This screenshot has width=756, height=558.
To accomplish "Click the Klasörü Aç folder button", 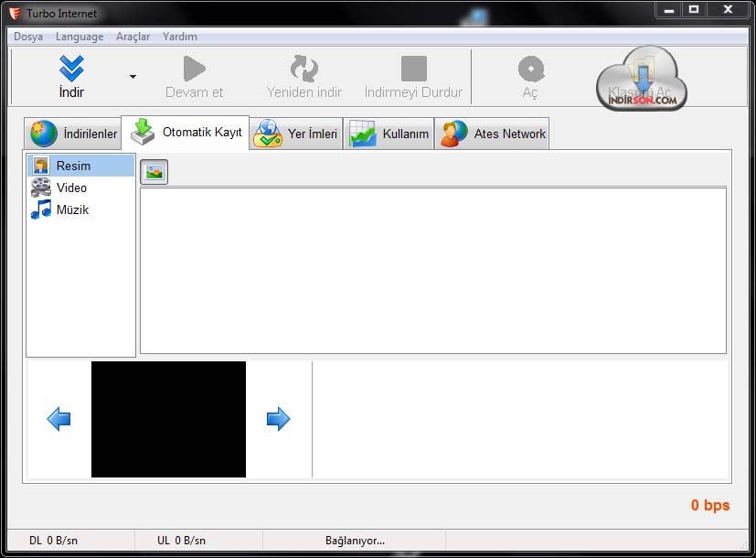I will [642, 78].
